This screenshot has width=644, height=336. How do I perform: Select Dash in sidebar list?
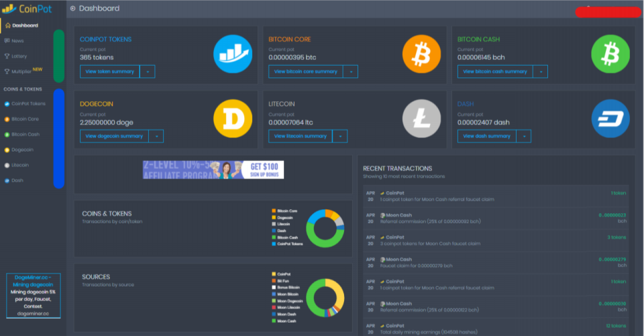point(17,180)
